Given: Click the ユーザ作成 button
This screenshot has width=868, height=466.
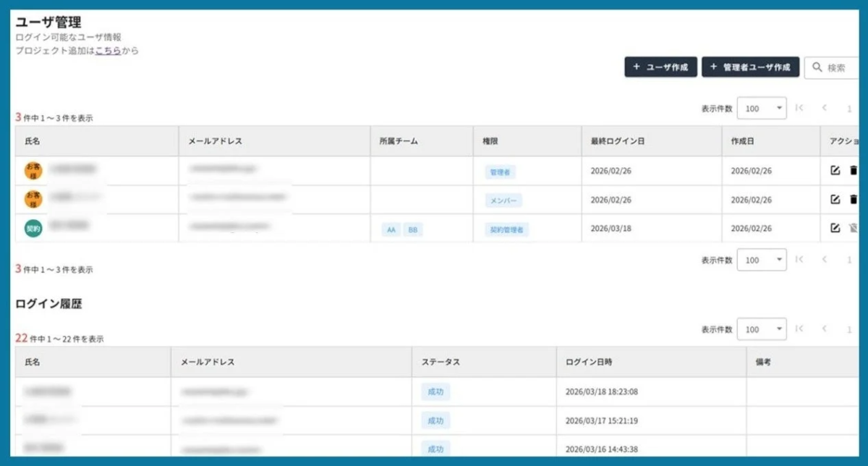Looking at the screenshot, I should tap(660, 67).
